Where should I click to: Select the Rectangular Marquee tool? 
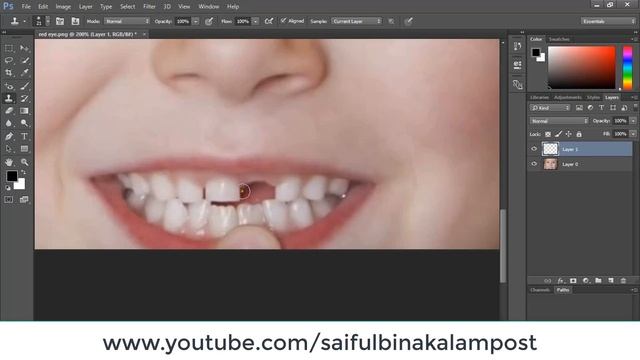(x=9, y=48)
